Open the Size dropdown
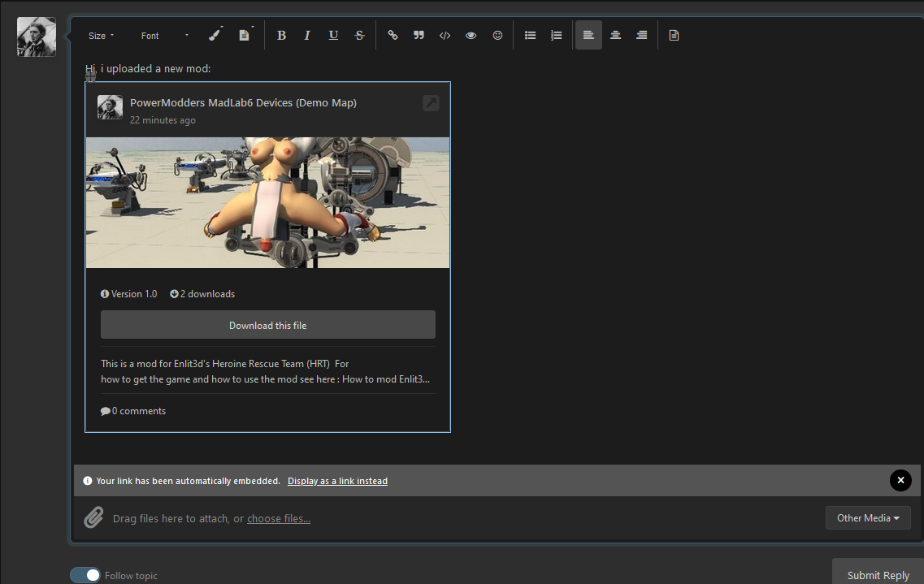This screenshot has width=924, height=584. pos(102,35)
